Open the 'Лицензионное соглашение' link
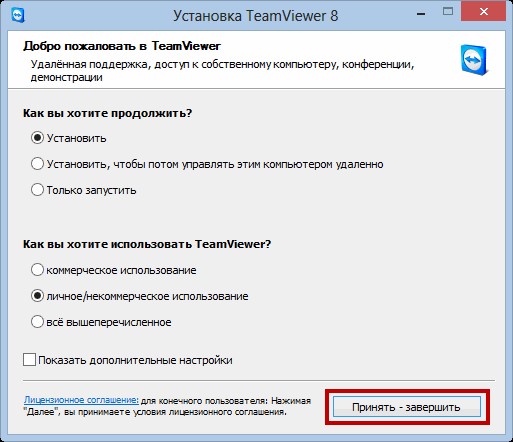 pyautogui.click(x=81, y=400)
